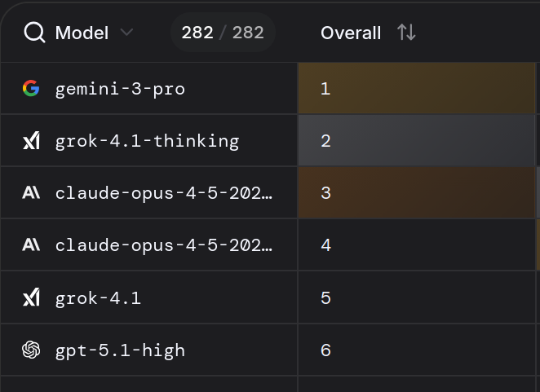Open the claude-opus-4-5 name ranked 4

164,245
